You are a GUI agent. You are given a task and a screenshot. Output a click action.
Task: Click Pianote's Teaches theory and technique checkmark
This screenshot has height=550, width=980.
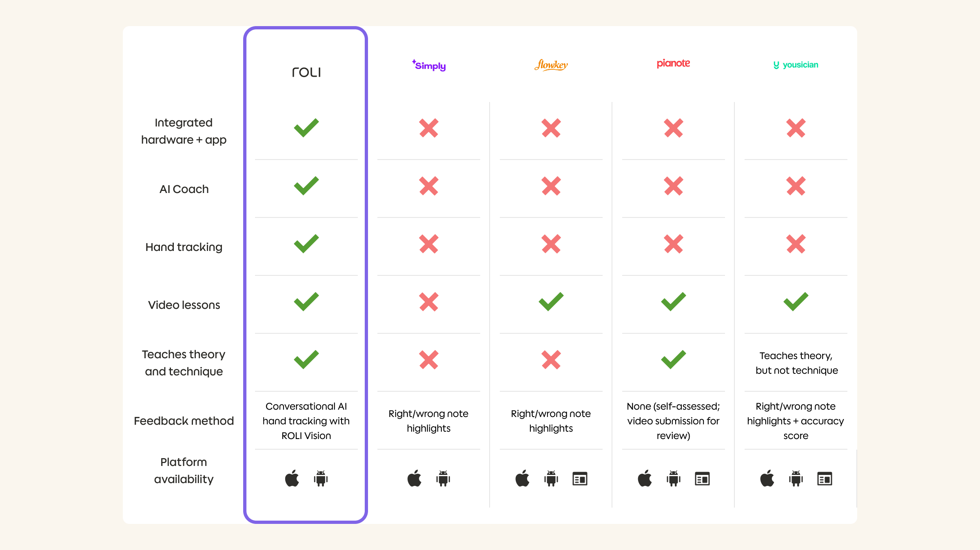click(673, 359)
